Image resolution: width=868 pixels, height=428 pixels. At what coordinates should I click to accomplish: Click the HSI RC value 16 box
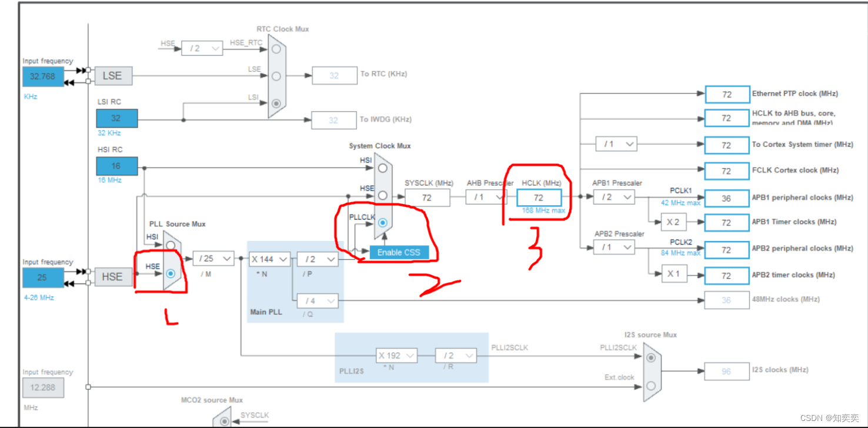coord(117,166)
